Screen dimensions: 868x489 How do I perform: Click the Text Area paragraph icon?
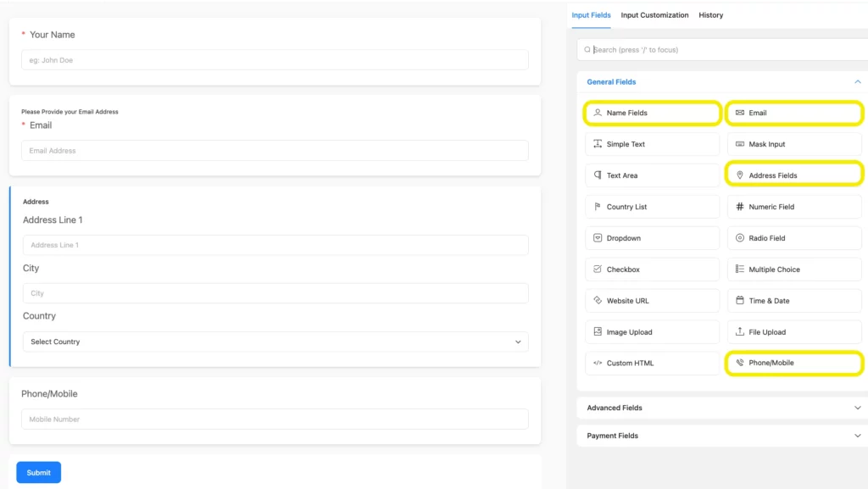598,175
